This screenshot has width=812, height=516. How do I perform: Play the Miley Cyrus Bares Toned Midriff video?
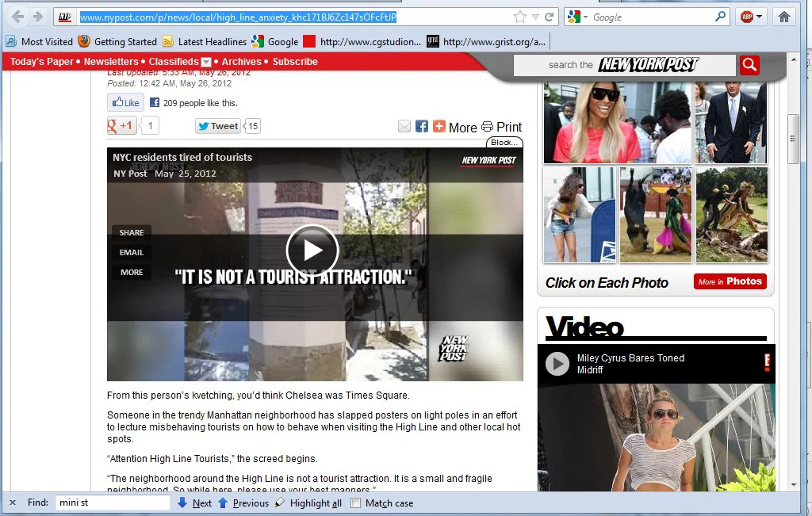pyautogui.click(x=557, y=364)
